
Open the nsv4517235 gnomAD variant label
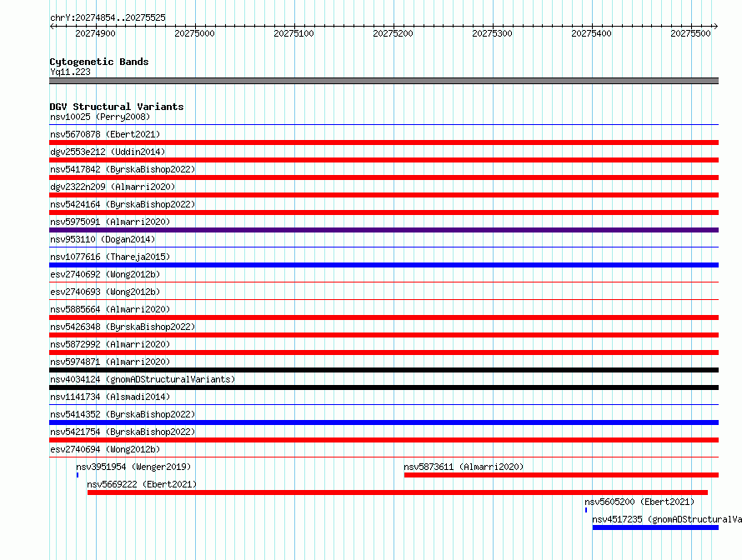tap(667, 519)
